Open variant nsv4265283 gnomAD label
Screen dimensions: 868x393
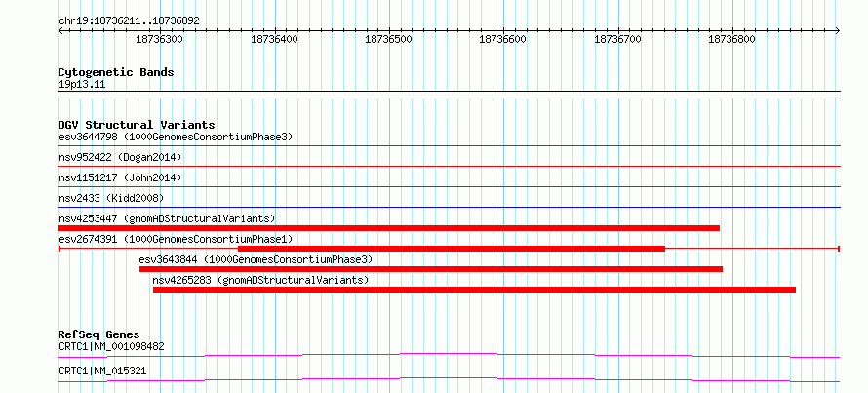260,280
